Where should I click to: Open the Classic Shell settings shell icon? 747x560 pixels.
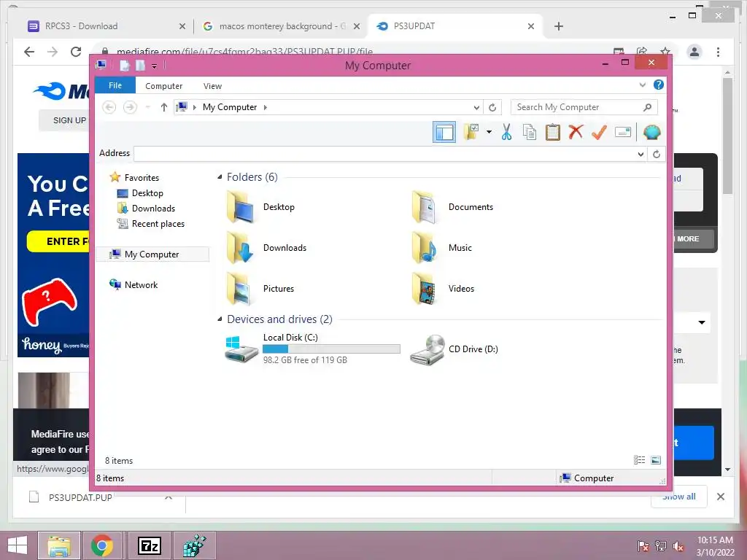[x=651, y=132]
